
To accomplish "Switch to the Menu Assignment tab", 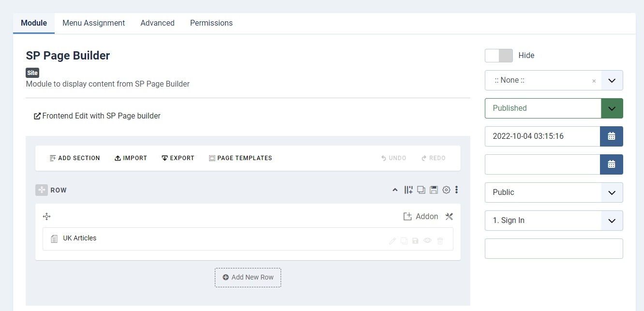I will 93,23.
